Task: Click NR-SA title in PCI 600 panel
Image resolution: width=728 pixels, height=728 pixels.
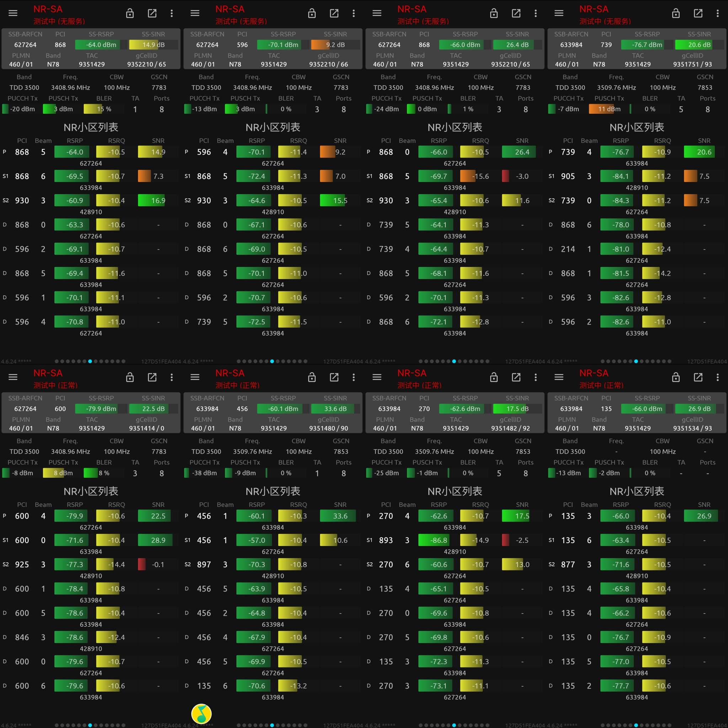Action: (x=48, y=373)
